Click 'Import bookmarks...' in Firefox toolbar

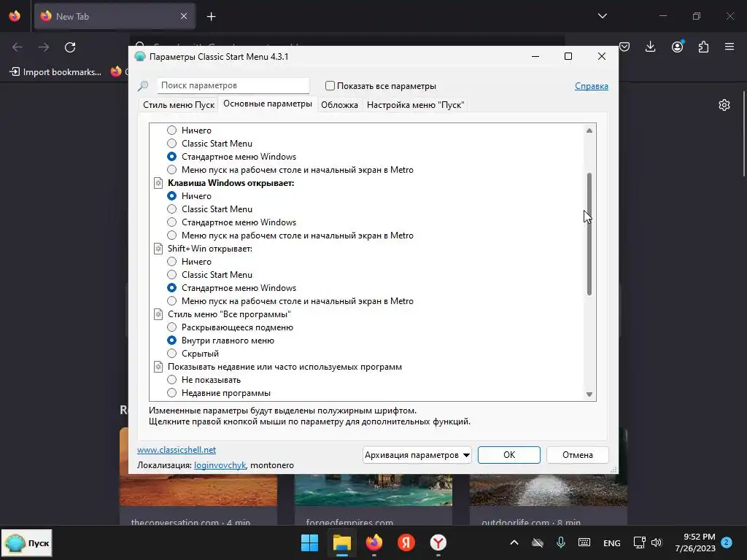55,72
